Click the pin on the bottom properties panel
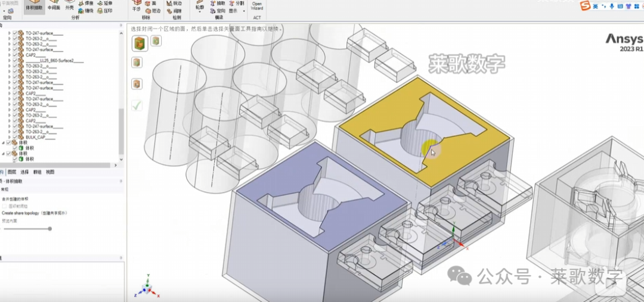Viewport: 644px width, 302px height. (x=120, y=258)
